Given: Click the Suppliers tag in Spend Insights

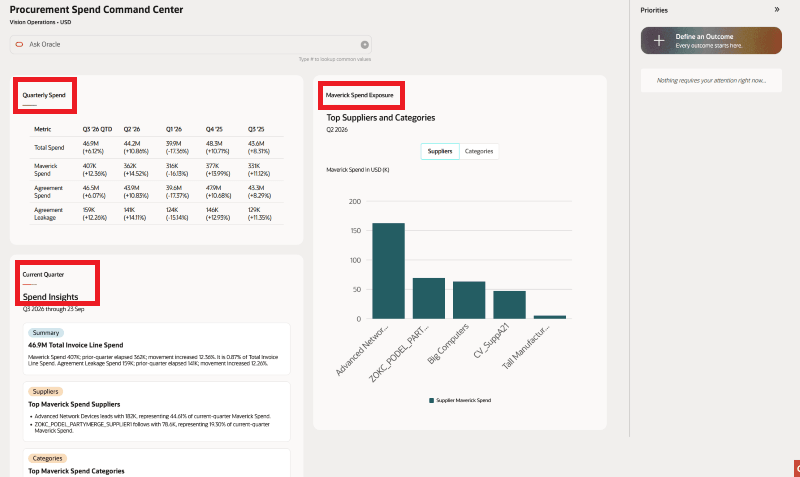Looking at the screenshot, I should coord(45,392).
